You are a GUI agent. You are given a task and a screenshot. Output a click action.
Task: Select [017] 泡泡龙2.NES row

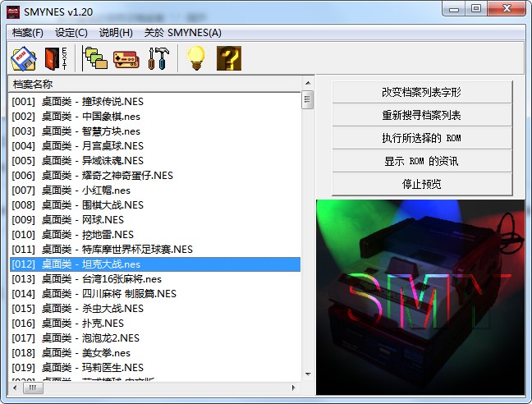coord(155,337)
